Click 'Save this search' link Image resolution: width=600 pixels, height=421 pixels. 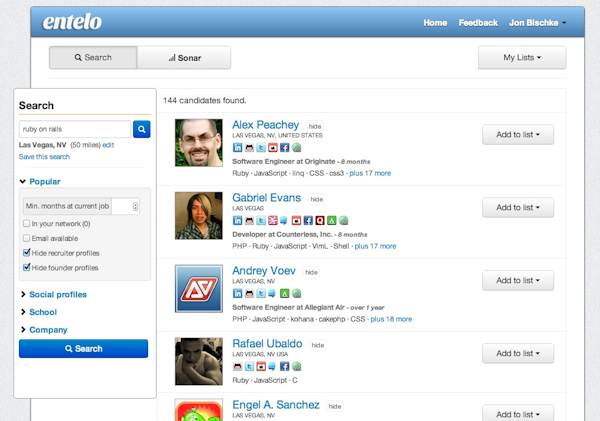tap(44, 157)
